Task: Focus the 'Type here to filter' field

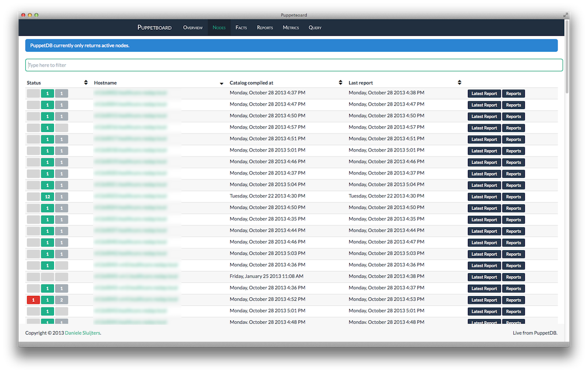Action: point(293,65)
